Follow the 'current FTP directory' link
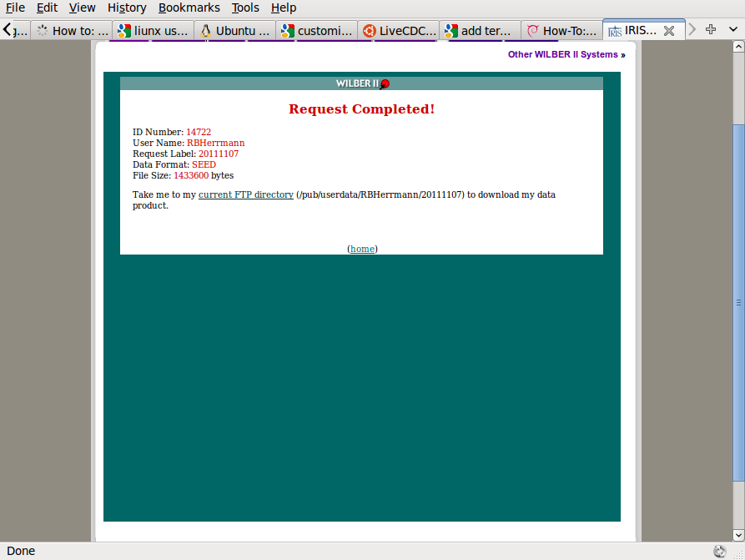Image resolution: width=745 pixels, height=560 pixels. click(x=245, y=194)
